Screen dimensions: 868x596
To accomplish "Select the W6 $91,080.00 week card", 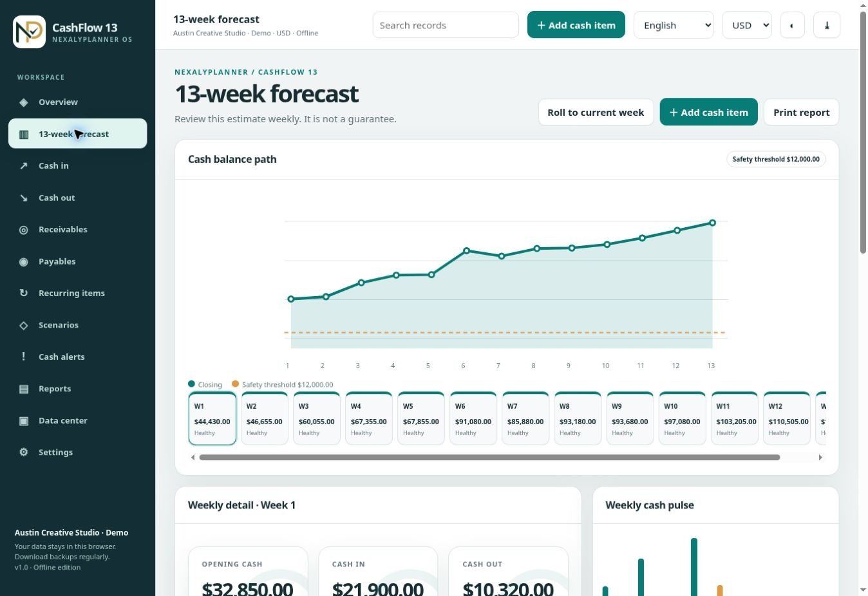I will 473,418.
